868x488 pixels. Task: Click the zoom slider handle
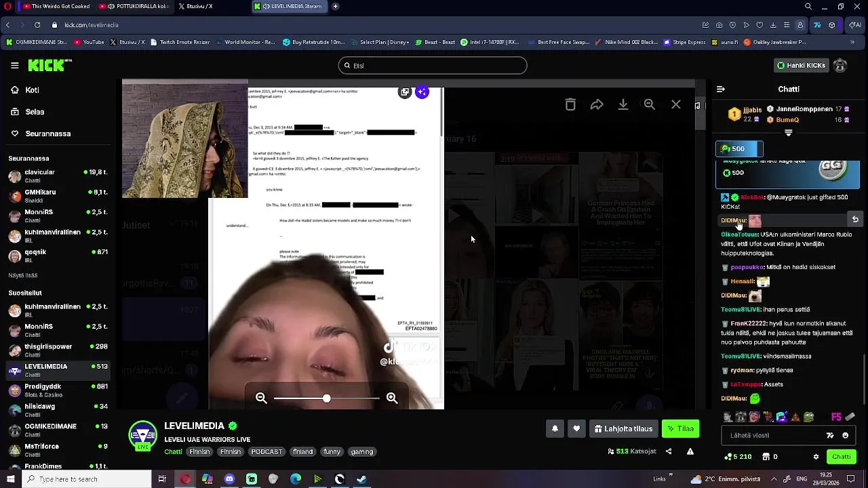point(327,399)
